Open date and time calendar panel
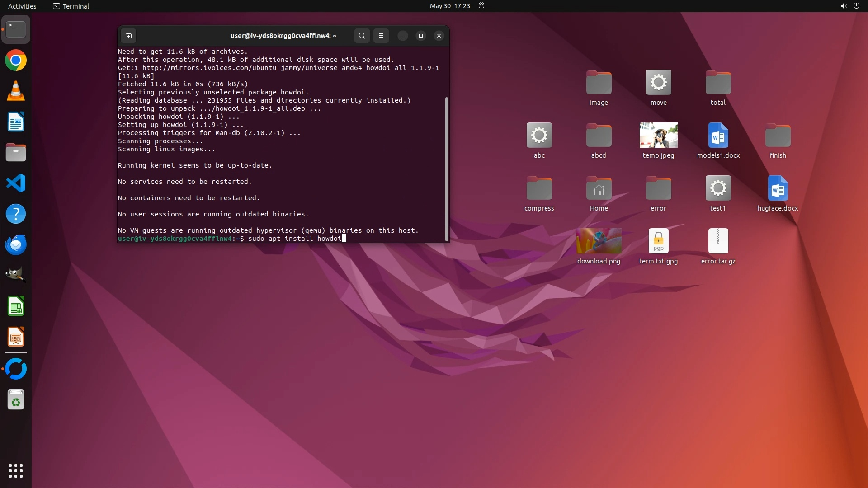The height and width of the screenshot is (488, 868). tap(449, 6)
